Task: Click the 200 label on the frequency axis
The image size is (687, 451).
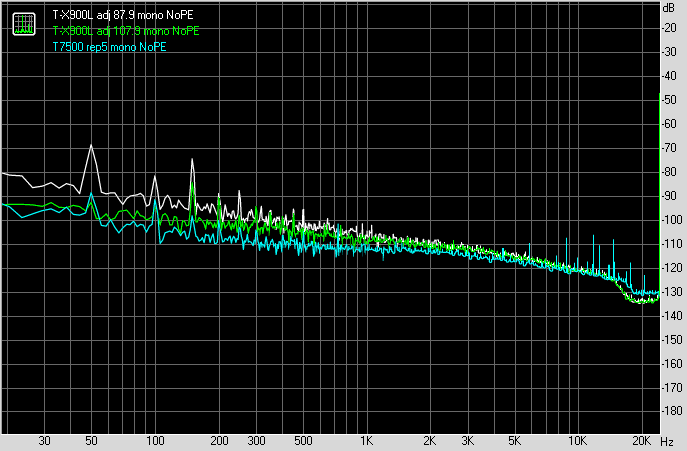Action: click(x=219, y=440)
